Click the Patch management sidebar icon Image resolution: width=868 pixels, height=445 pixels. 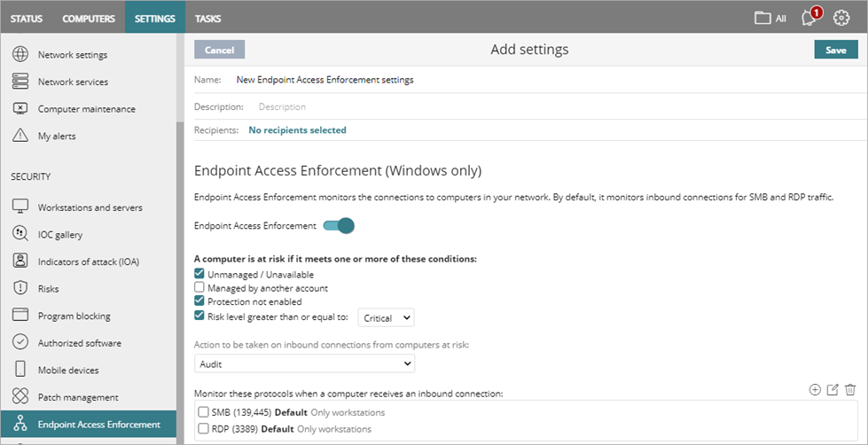[x=20, y=397]
